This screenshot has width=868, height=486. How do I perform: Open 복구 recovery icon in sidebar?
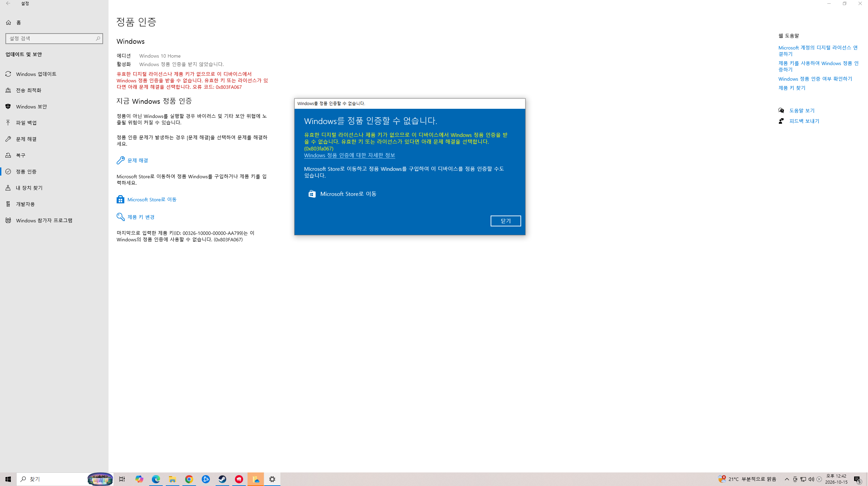click(x=8, y=155)
